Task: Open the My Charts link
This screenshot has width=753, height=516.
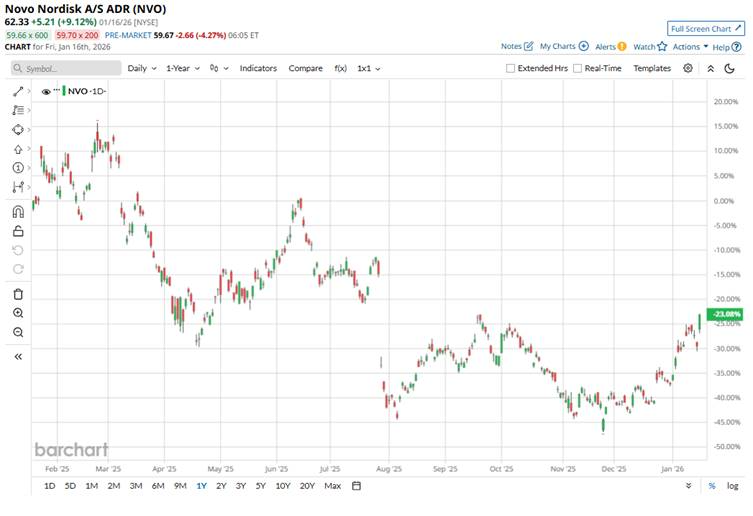Action: [x=564, y=46]
